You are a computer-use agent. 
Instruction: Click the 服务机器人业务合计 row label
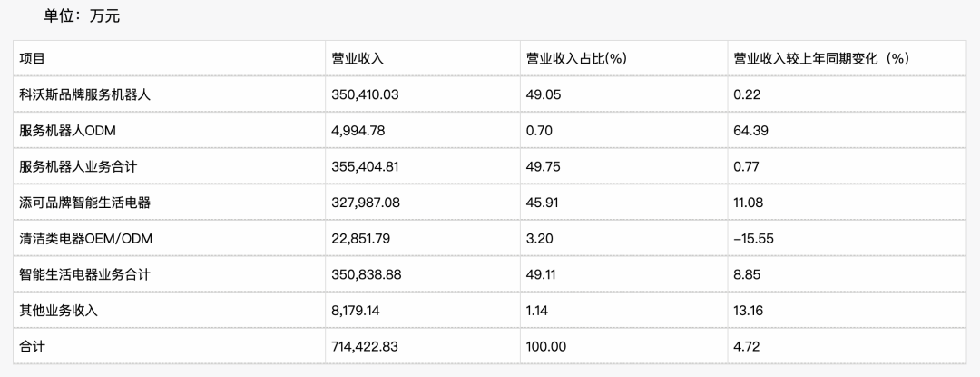pyautogui.click(x=78, y=166)
